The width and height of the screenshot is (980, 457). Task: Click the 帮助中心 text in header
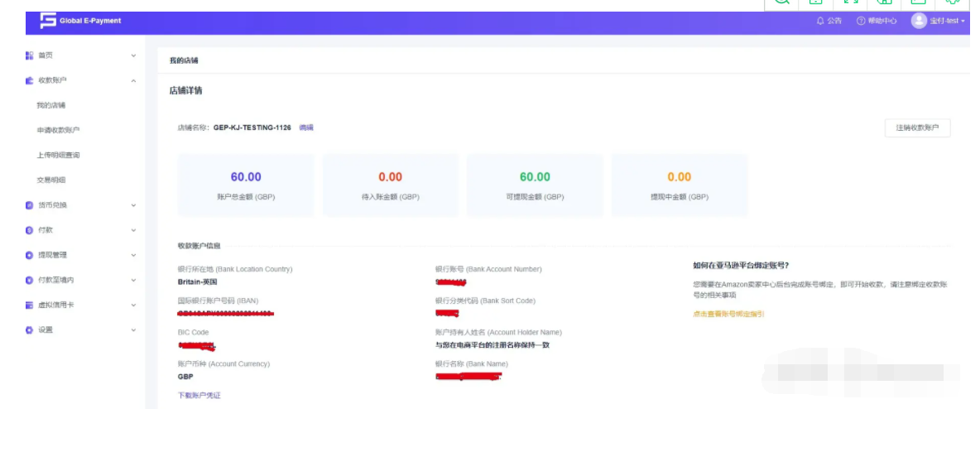point(882,22)
